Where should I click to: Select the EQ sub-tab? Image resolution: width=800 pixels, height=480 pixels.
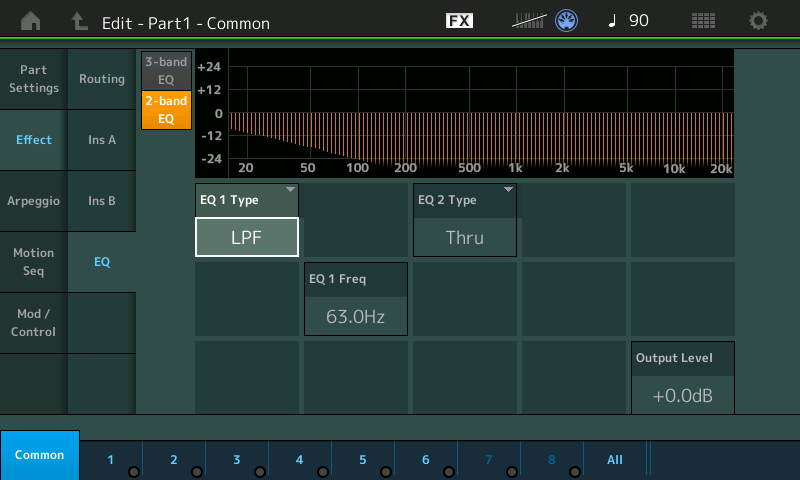(x=102, y=262)
